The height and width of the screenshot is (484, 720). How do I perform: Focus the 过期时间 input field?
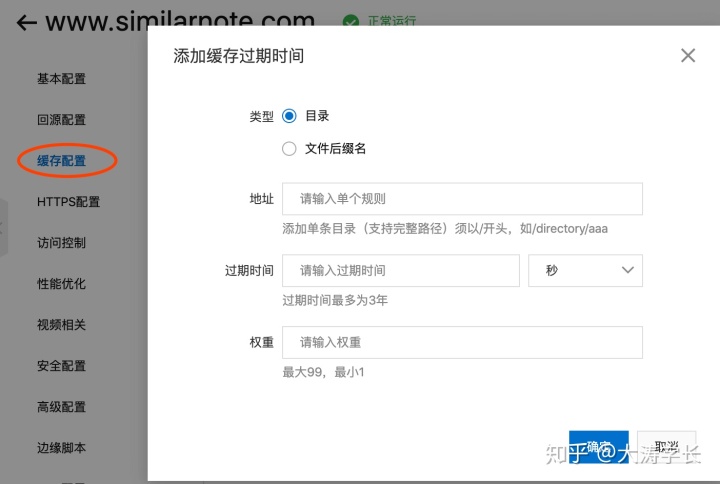pos(400,270)
